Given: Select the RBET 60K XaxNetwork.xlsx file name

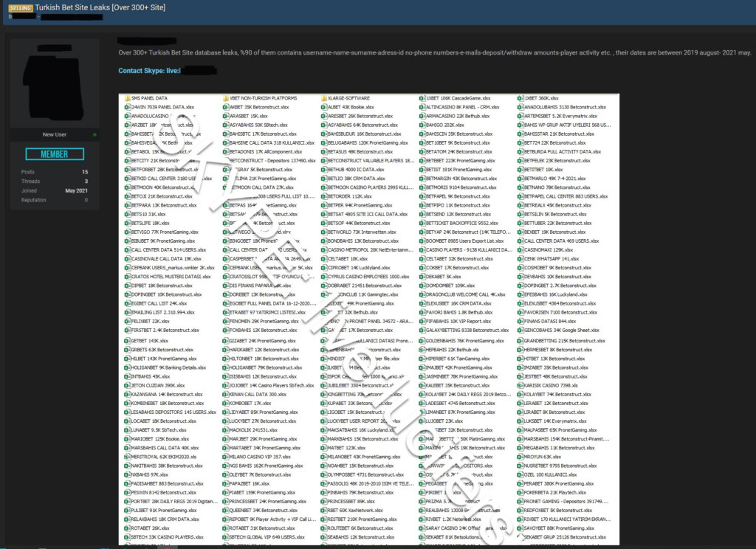Looking at the screenshot, I should (x=355, y=511).
